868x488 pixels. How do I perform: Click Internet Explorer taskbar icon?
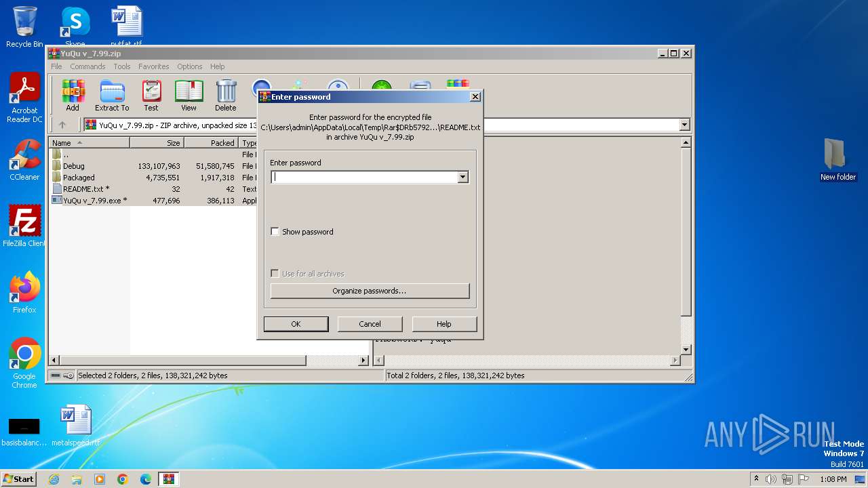coord(54,479)
